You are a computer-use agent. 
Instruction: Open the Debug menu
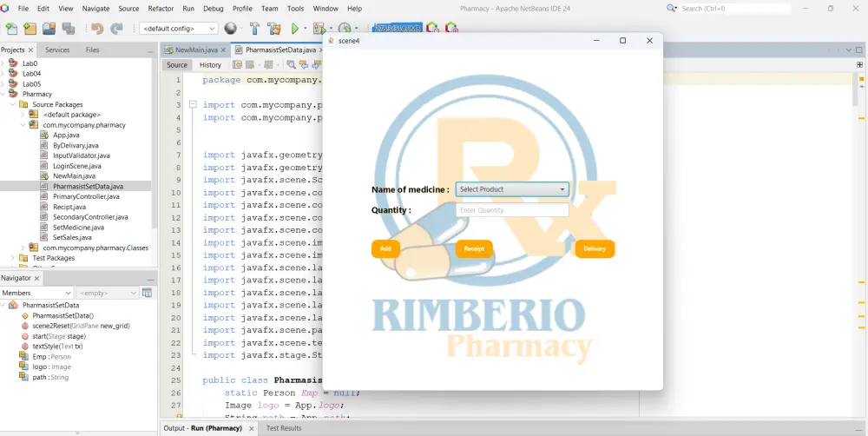pos(214,9)
